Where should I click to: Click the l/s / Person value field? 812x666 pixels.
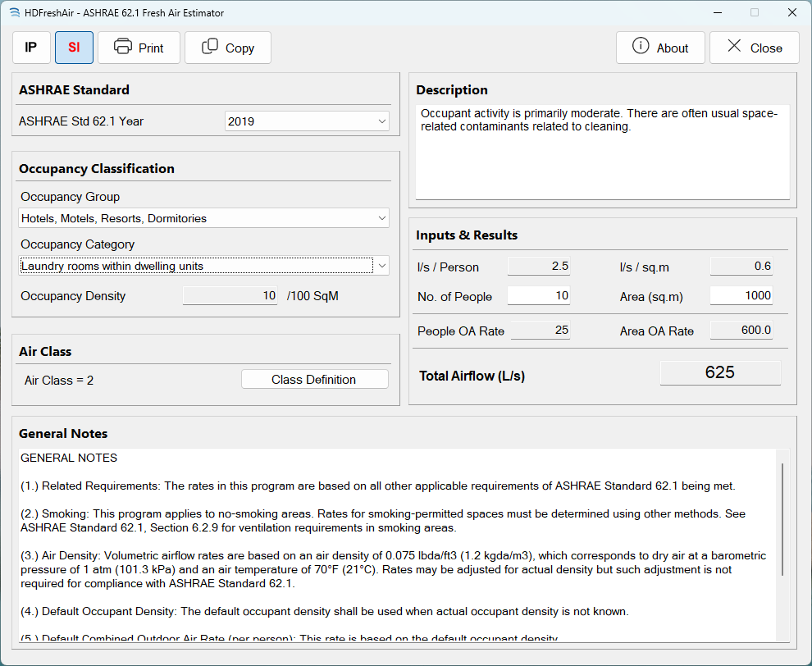pyautogui.click(x=539, y=267)
